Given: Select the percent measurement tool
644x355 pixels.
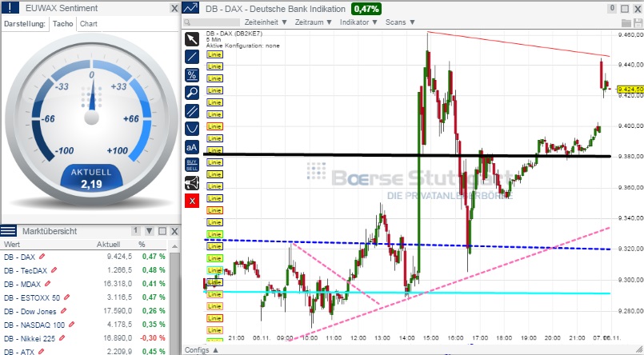Looking at the screenshot, I should tap(192, 75).
